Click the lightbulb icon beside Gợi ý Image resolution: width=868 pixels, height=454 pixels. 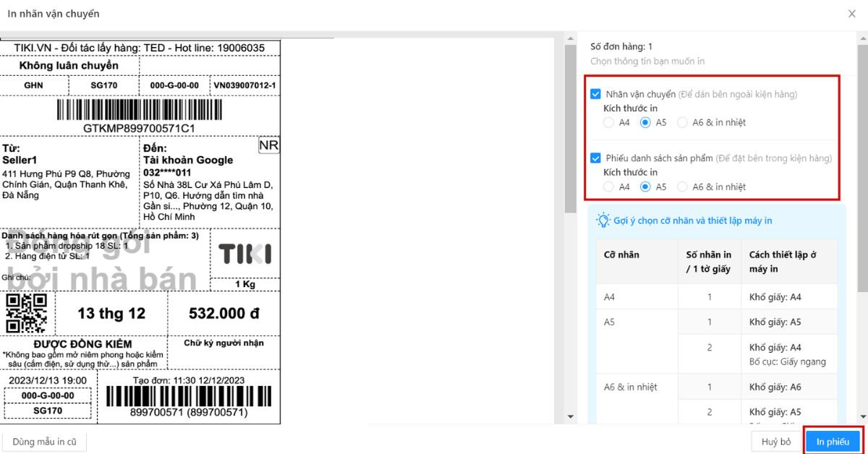[603, 220]
